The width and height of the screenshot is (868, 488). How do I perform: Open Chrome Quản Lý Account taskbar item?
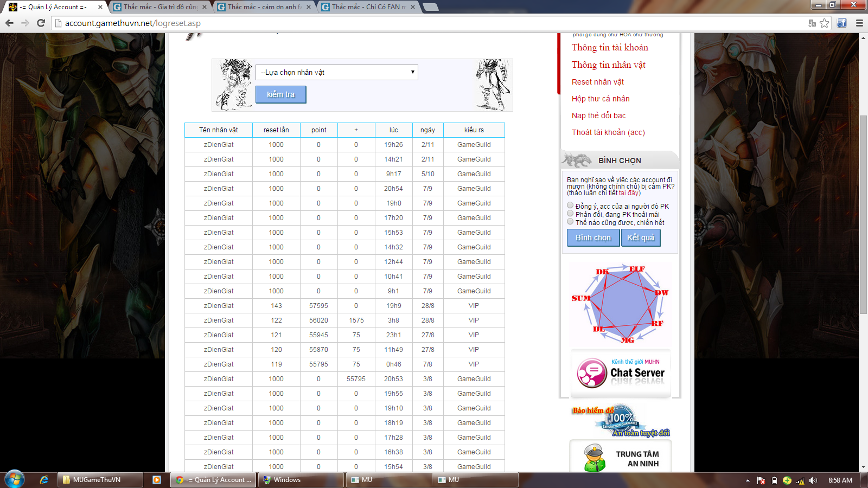click(214, 480)
